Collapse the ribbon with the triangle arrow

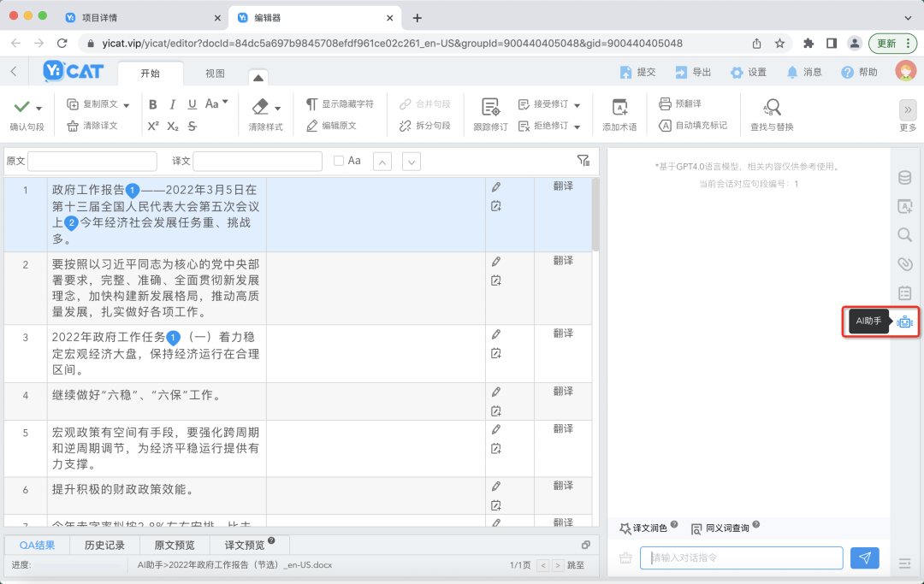tap(258, 76)
